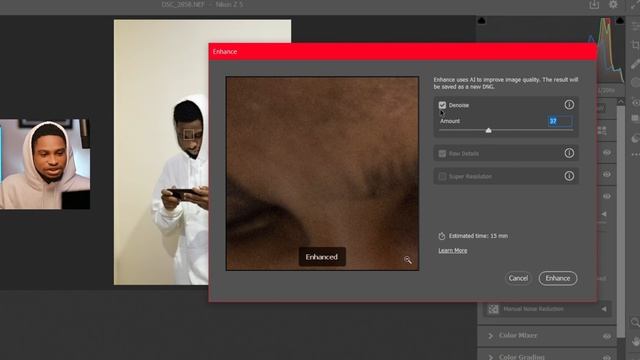
Task: Click the Enhanced preview image
Action: 322,173
